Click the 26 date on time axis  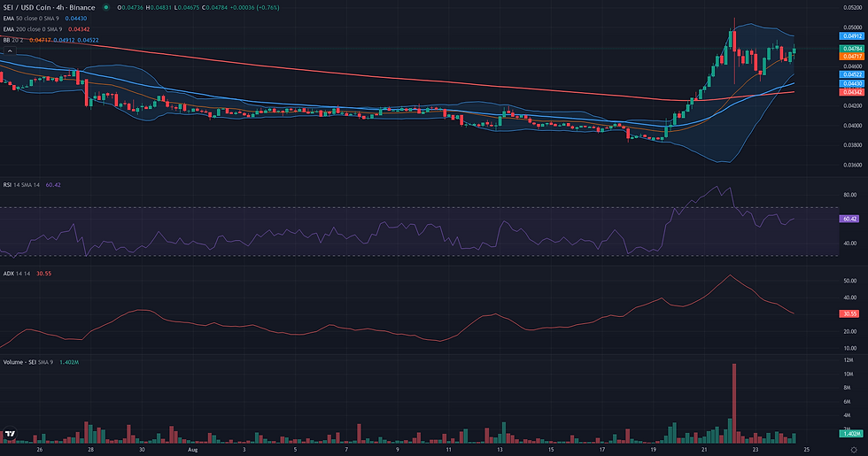(39, 450)
